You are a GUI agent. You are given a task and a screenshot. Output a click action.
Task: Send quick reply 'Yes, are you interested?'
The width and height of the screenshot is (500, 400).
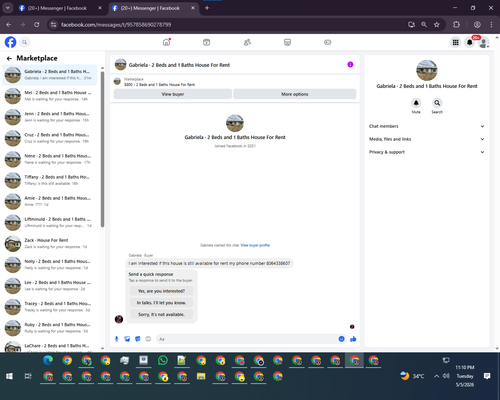tap(161, 291)
